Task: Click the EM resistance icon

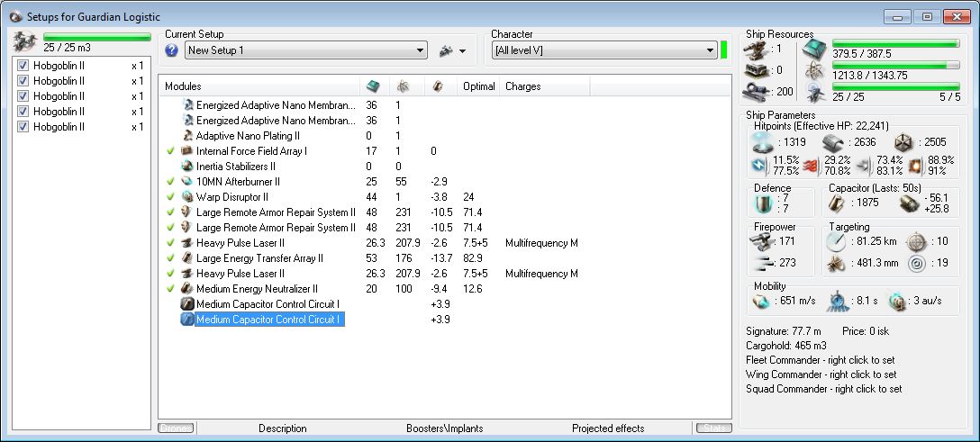Action: (x=758, y=166)
